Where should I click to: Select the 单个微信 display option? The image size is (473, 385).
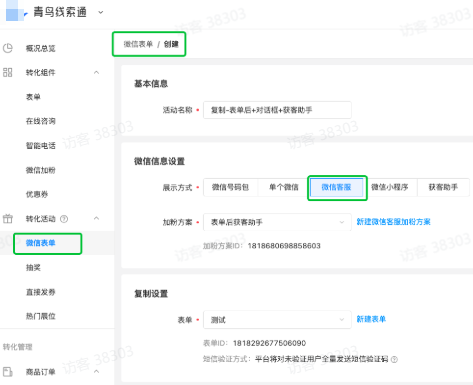click(284, 187)
